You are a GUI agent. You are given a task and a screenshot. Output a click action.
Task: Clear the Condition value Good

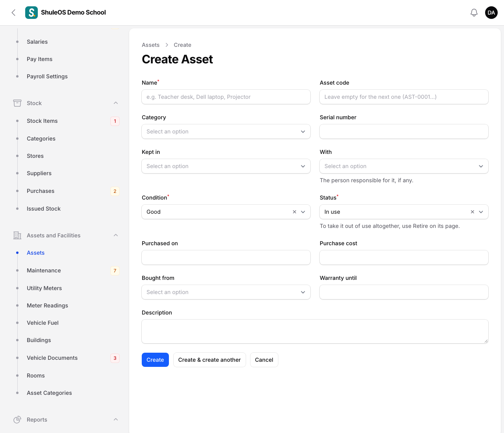pyautogui.click(x=295, y=212)
